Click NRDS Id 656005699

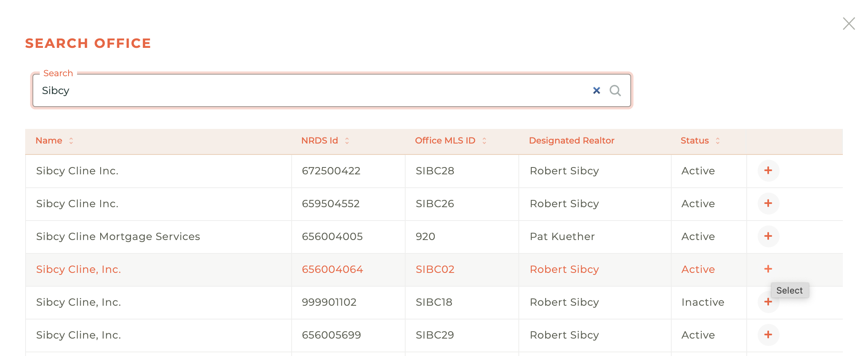click(x=331, y=335)
